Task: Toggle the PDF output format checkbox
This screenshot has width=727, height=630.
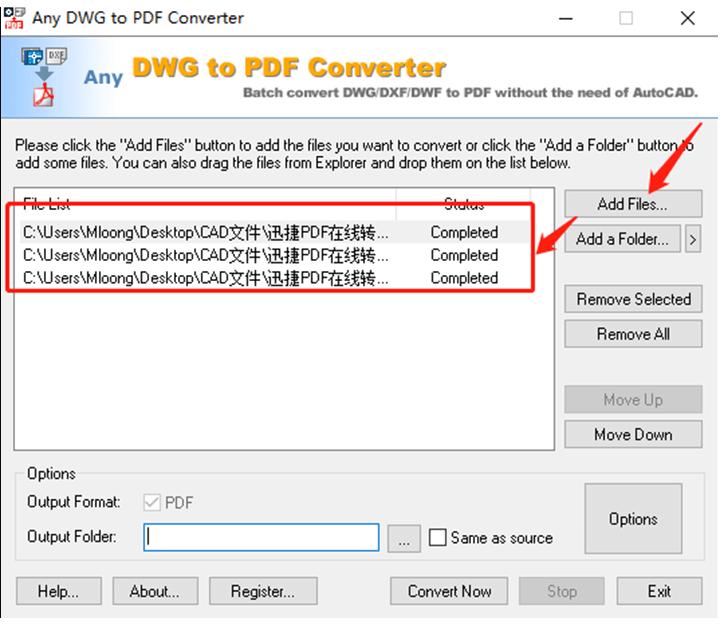Action: (152, 503)
